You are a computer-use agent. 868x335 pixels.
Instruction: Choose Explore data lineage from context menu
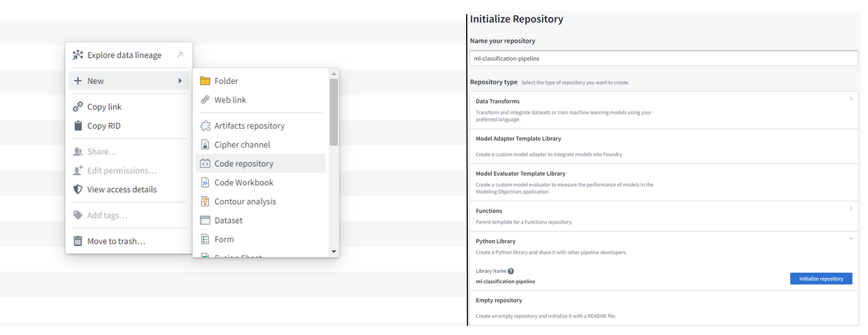129,55
